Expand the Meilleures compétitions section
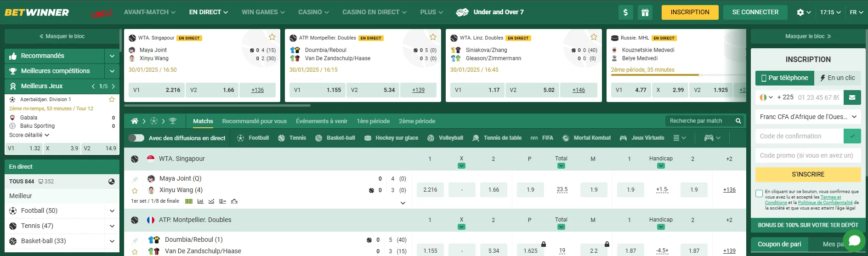The width and height of the screenshot is (868, 256). pyautogui.click(x=112, y=71)
